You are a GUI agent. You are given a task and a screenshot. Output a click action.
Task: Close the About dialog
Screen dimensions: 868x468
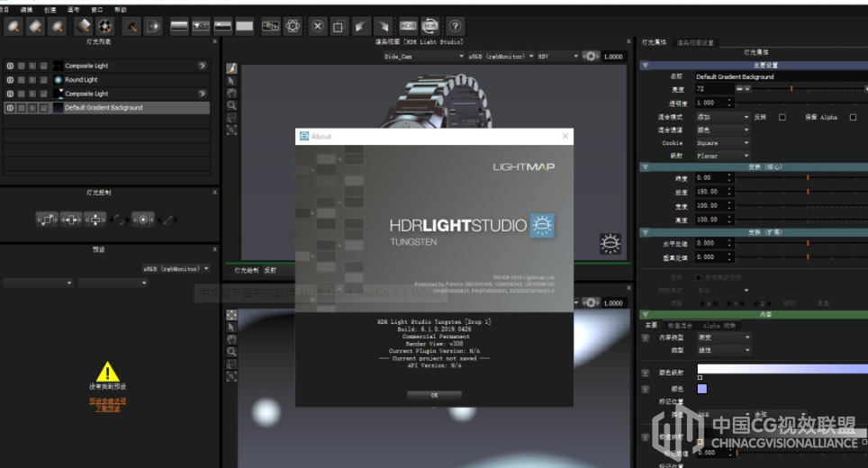[565, 136]
